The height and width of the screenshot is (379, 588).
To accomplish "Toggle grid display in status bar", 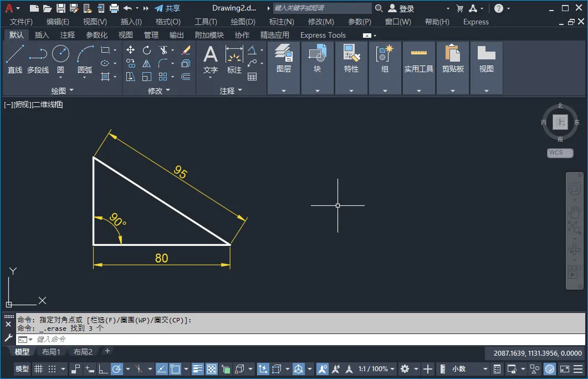I will point(39,369).
